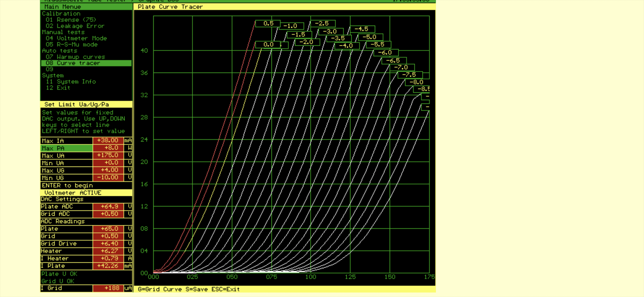Click the Max UG +4.00 value
Screen dimensions: 644x297
(108, 170)
